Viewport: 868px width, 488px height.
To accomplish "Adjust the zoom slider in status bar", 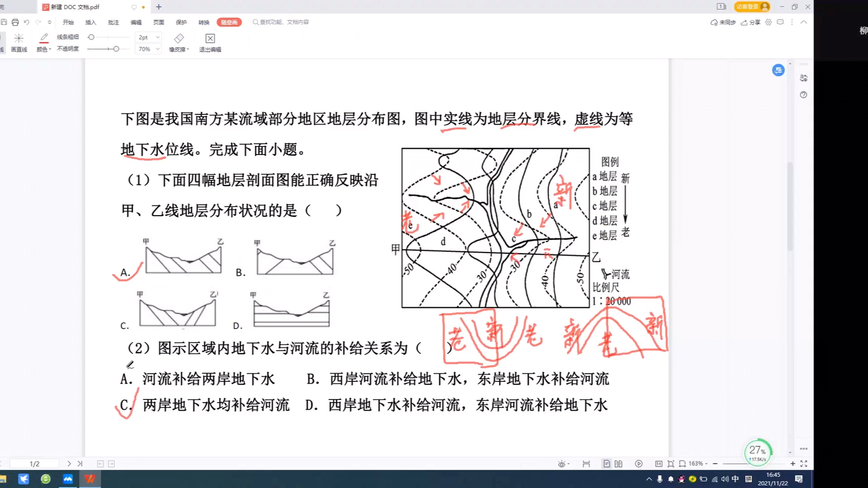I will click(x=754, y=464).
